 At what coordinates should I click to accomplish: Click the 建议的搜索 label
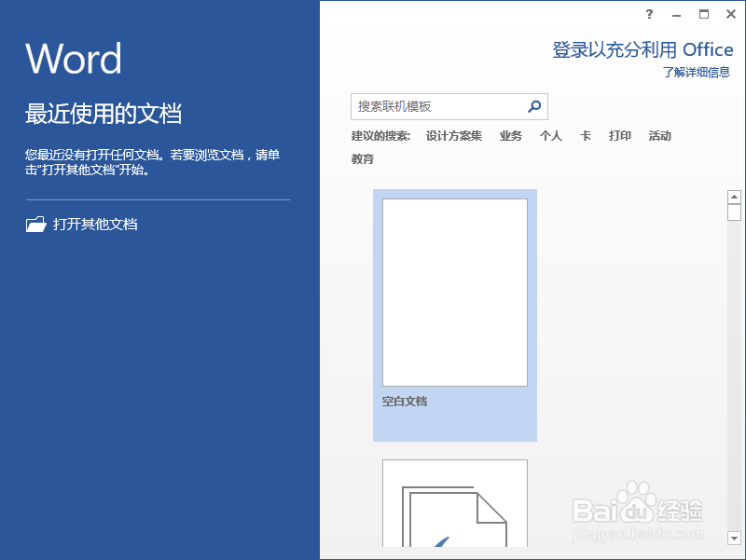[380, 136]
